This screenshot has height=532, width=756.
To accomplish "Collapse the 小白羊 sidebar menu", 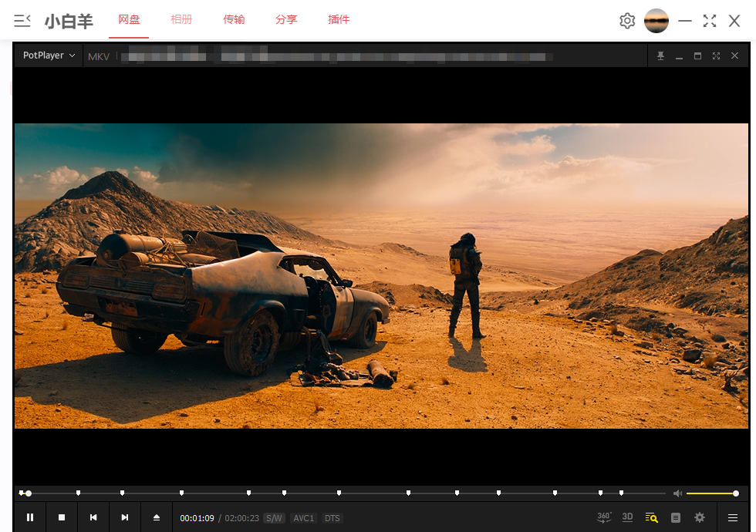I will click(22, 20).
